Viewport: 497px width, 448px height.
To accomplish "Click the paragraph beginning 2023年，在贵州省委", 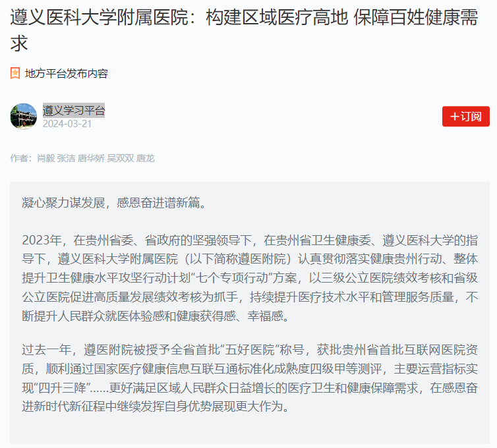I will click(250, 278).
